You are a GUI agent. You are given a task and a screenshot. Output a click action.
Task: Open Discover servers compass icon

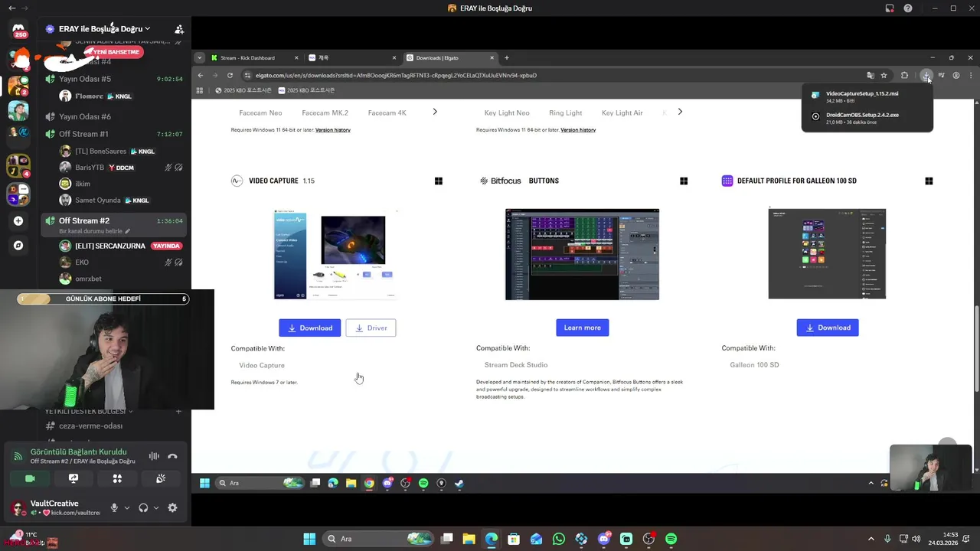click(18, 246)
